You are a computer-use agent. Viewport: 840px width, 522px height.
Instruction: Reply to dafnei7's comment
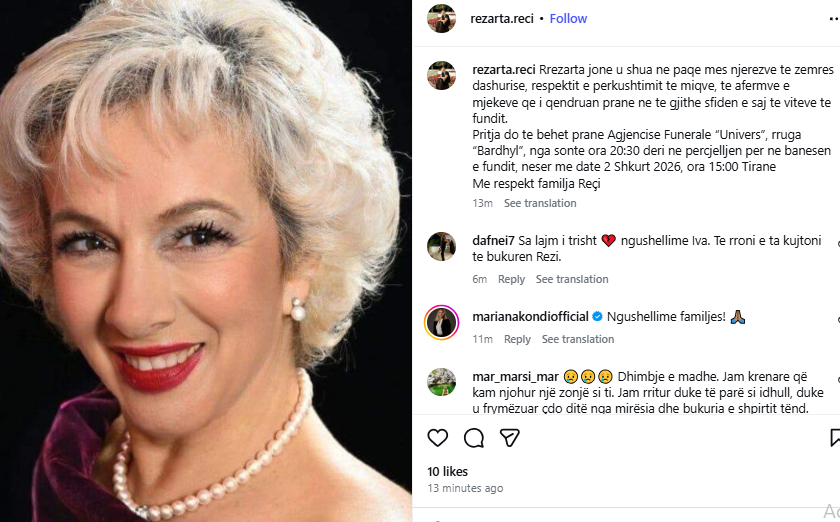click(511, 279)
